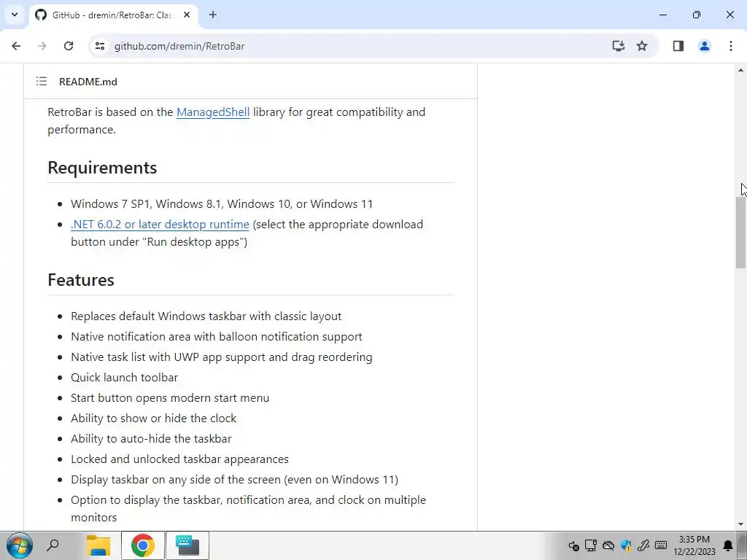
Task: Select the GitHub dremin/RetroBar tab
Action: [x=112, y=15]
